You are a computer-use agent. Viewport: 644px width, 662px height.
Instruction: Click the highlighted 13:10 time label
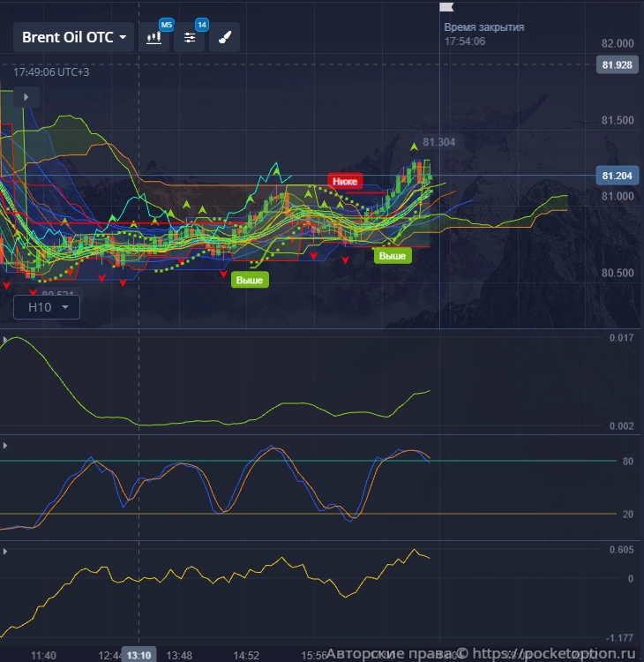138,655
